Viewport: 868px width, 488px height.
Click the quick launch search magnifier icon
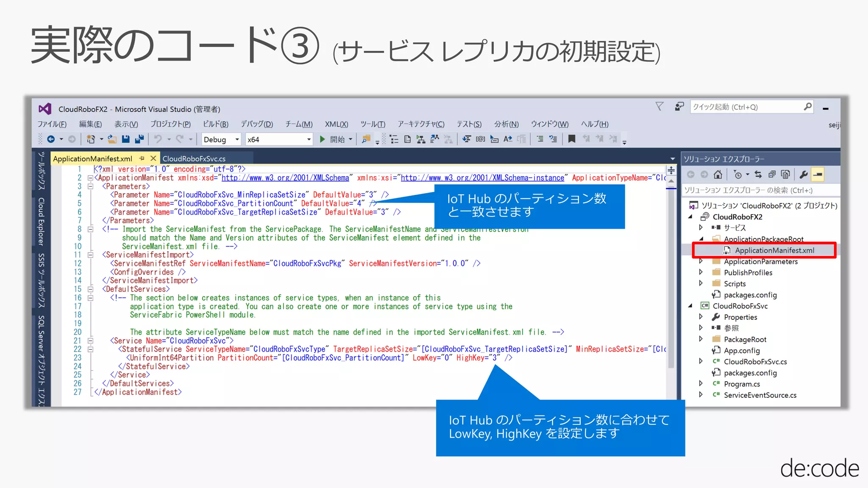coord(808,106)
